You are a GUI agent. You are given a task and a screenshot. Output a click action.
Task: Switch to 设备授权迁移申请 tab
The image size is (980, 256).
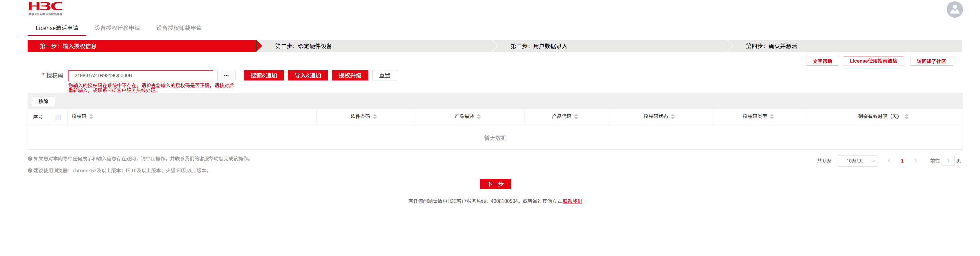pyautogui.click(x=117, y=28)
